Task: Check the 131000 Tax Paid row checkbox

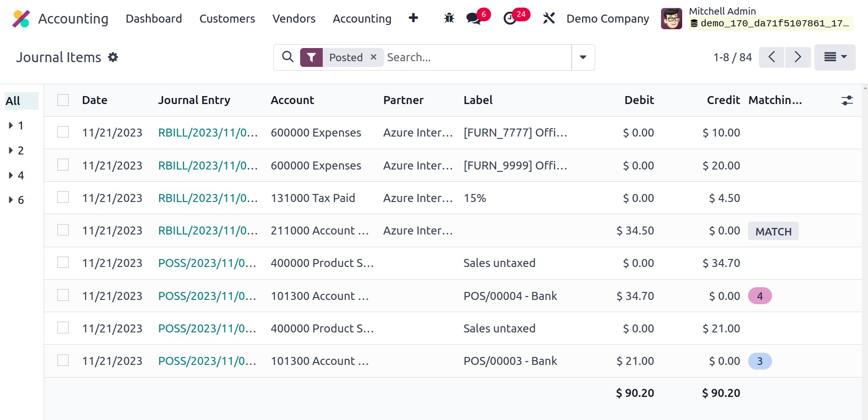Action: (x=63, y=197)
